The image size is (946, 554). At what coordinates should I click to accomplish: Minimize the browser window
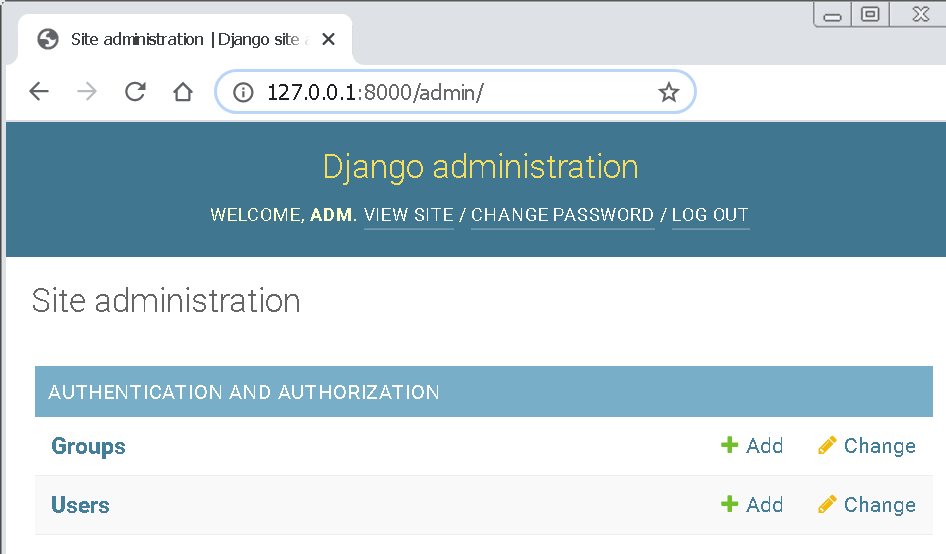[833, 14]
